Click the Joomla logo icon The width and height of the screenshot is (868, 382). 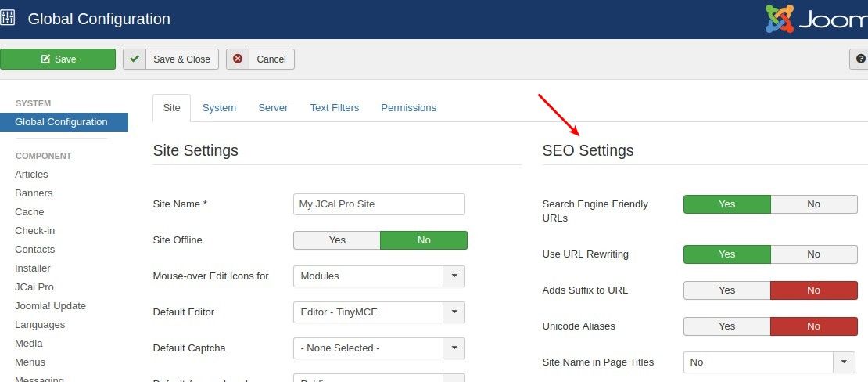[779, 19]
